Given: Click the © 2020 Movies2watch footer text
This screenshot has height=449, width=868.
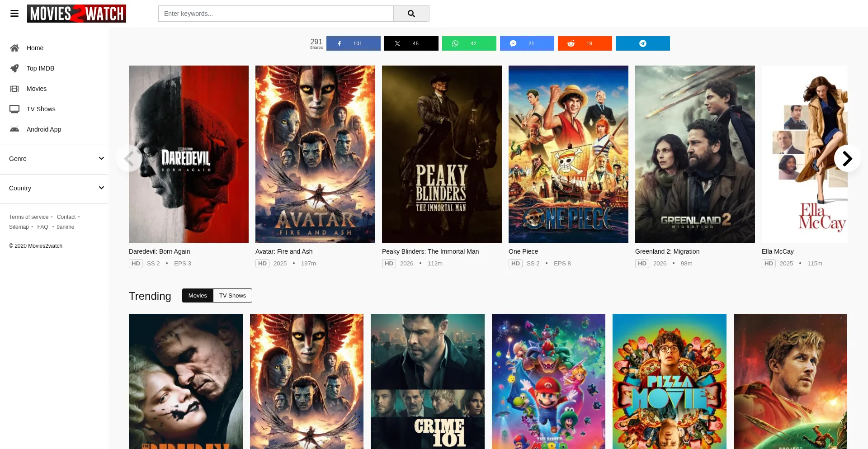Looking at the screenshot, I should coord(36,246).
